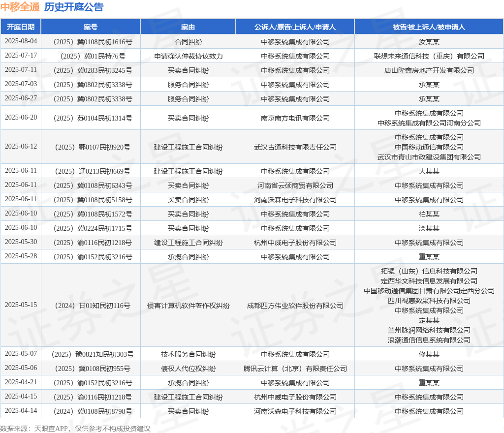Click case number (2025)冀0224民初1715号
Screen dimensions: 504x433
[93, 228]
